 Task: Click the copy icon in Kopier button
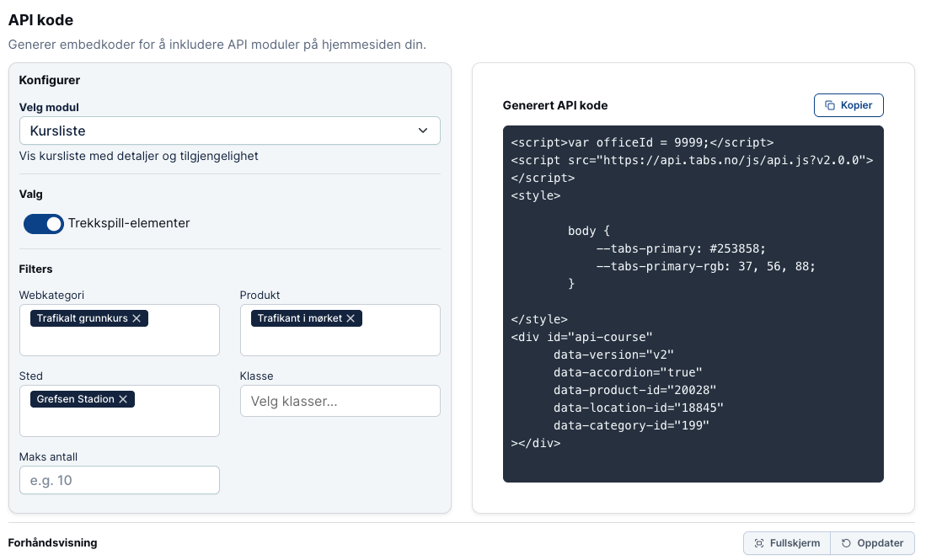tap(830, 105)
